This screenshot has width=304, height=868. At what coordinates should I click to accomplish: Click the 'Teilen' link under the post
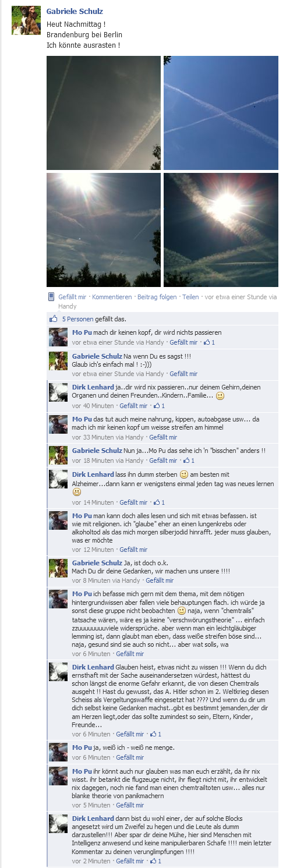190,297
